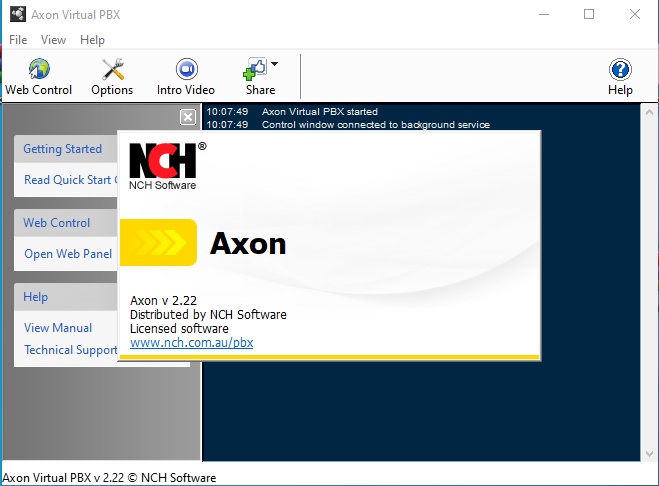Click the View Manual link
Image resolution: width=659 pixels, height=486 pixels.
pos(58,328)
